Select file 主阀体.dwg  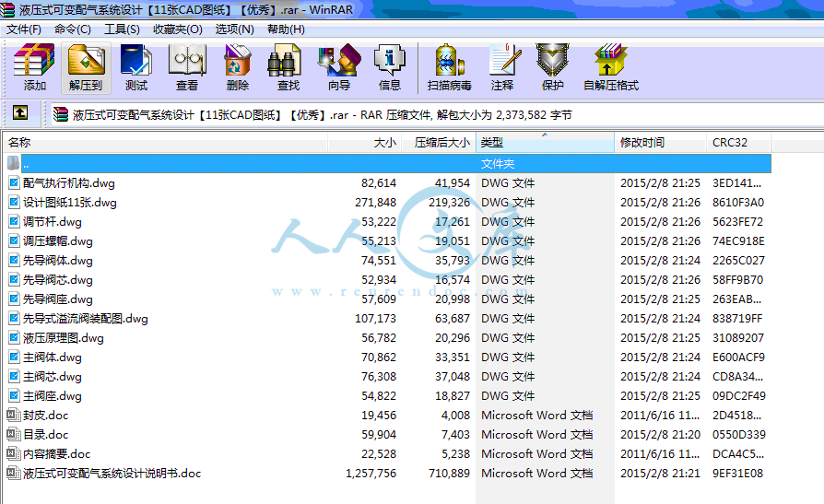[52, 357]
